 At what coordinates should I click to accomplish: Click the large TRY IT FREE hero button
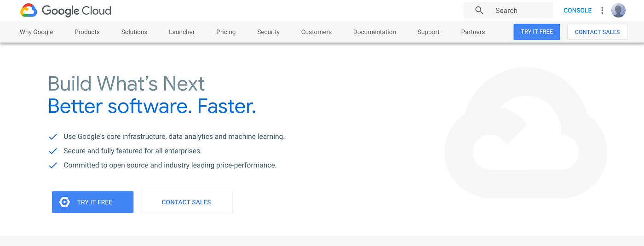tap(92, 202)
